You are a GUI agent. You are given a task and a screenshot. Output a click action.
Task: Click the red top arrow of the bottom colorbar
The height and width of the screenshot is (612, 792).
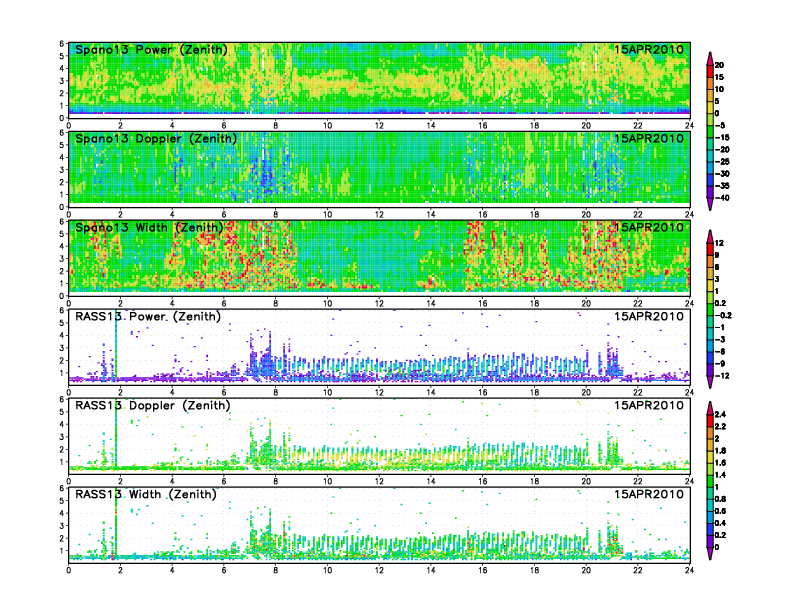pos(710,408)
